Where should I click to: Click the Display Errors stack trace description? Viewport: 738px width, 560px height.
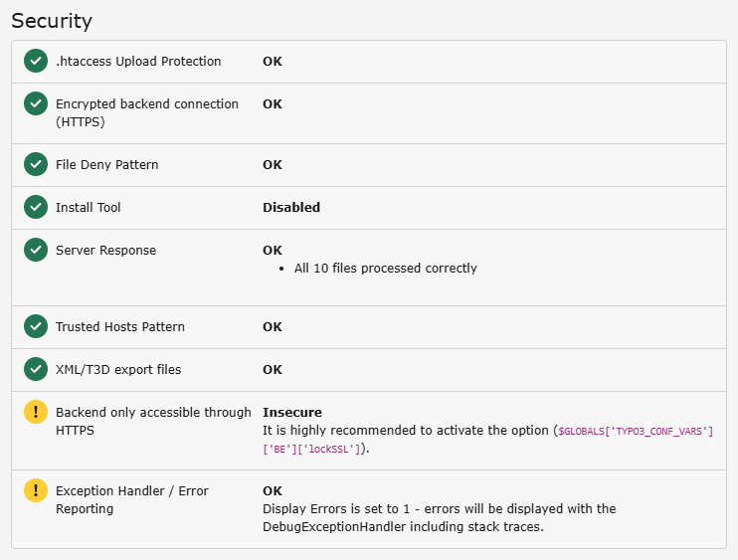439,517
